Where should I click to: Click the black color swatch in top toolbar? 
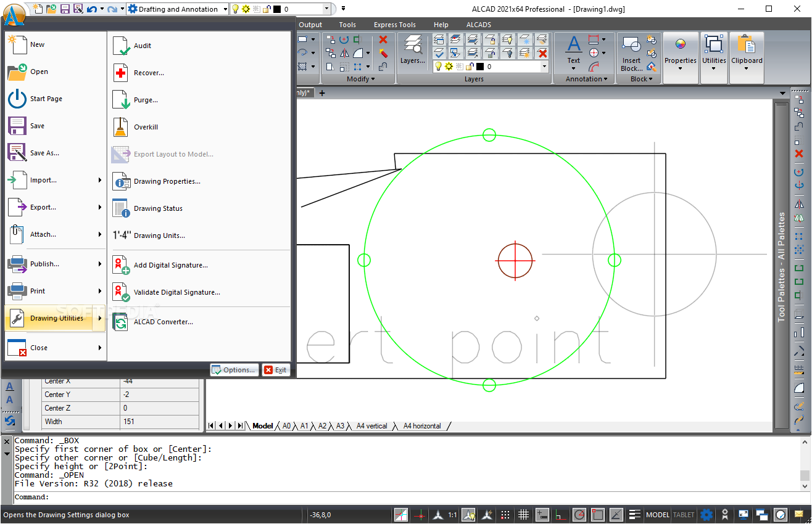tap(277, 9)
